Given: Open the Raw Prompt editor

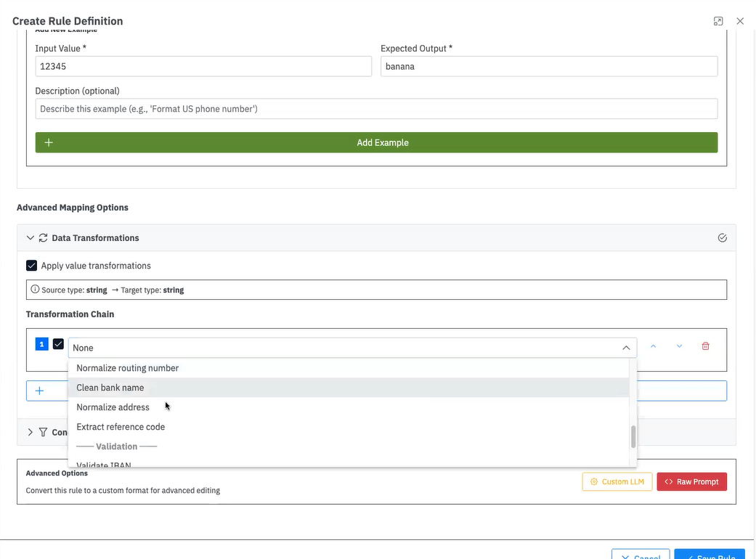Looking at the screenshot, I should pos(691,481).
